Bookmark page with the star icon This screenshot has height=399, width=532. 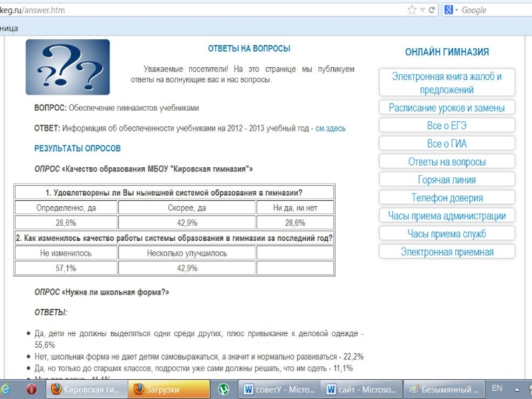(x=412, y=10)
